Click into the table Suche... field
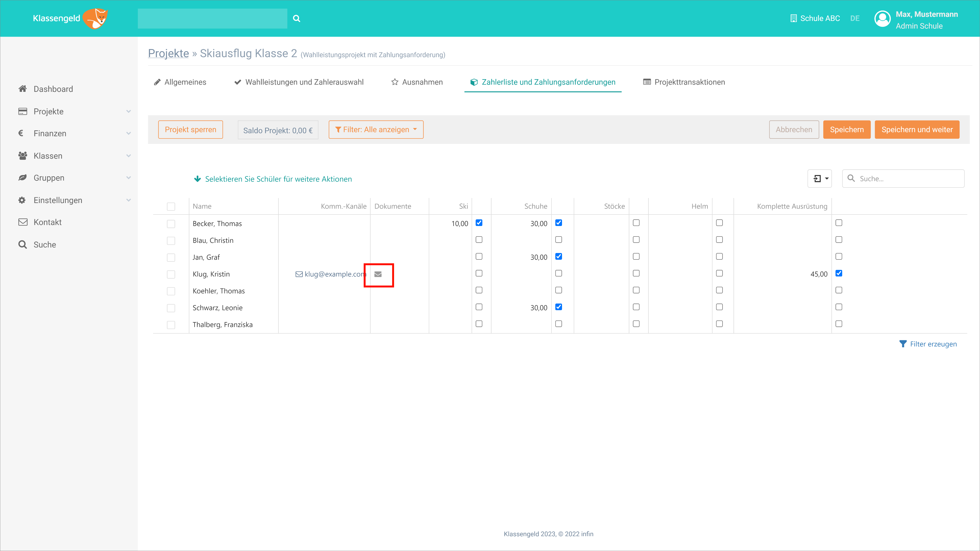Viewport: 980px width, 551px height. [903, 178]
